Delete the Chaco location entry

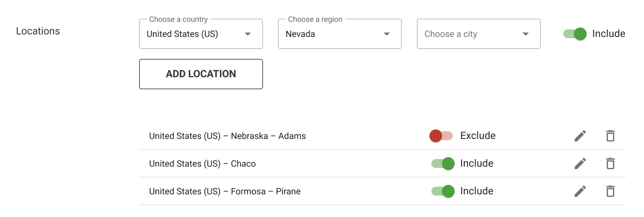coord(610,163)
